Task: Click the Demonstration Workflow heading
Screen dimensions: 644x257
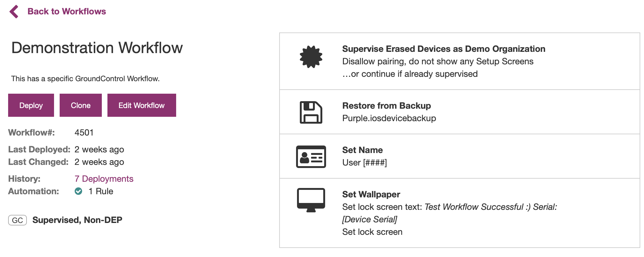Action: click(97, 48)
